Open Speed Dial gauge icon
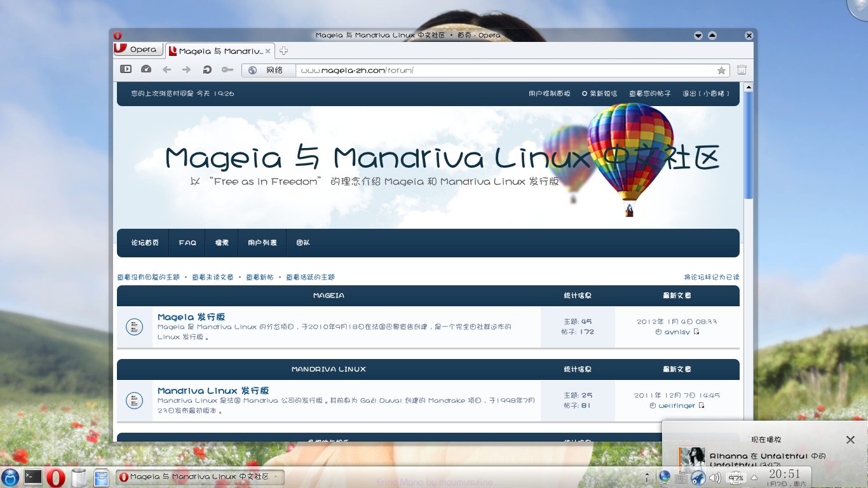 (x=146, y=69)
